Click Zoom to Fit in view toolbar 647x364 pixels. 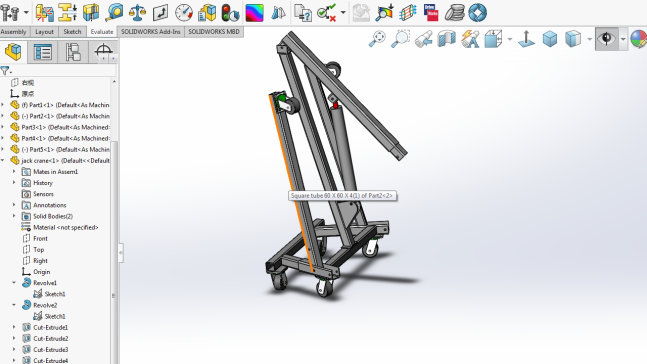tap(377, 39)
